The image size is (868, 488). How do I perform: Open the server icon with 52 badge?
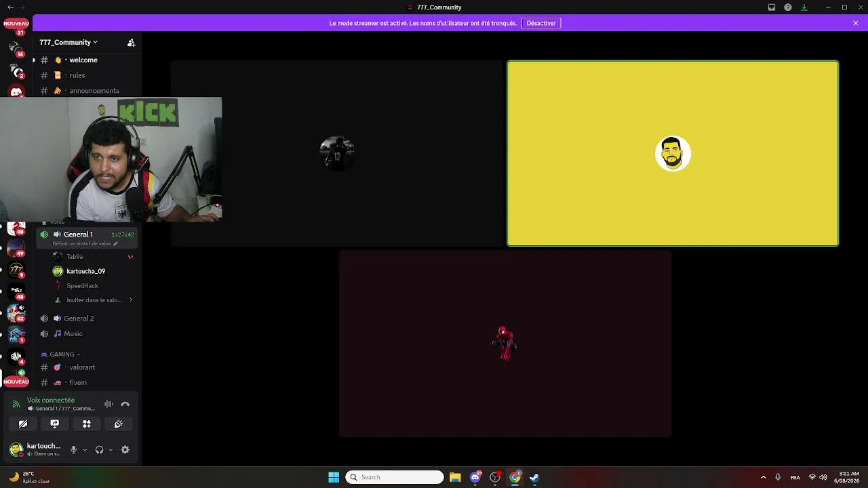coord(16,313)
